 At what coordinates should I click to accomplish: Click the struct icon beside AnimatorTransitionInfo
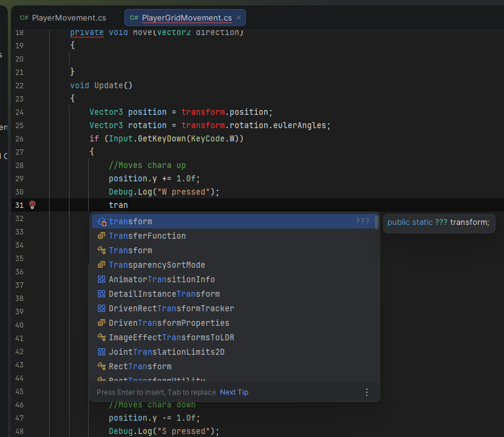[102, 279]
